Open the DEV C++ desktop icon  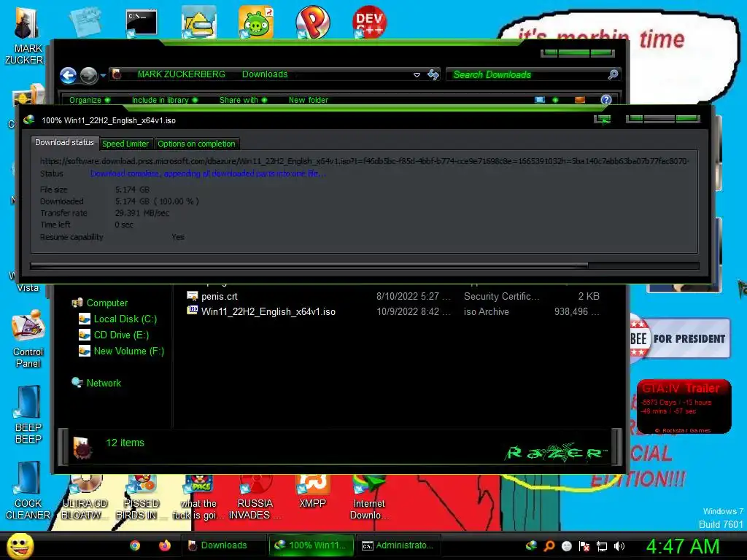(369, 22)
